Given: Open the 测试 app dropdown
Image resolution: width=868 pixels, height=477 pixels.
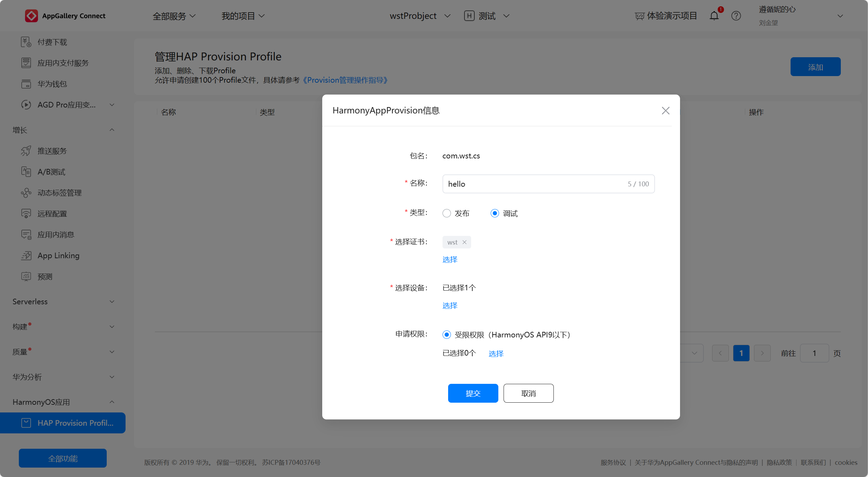Looking at the screenshot, I should tap(506, 16).
